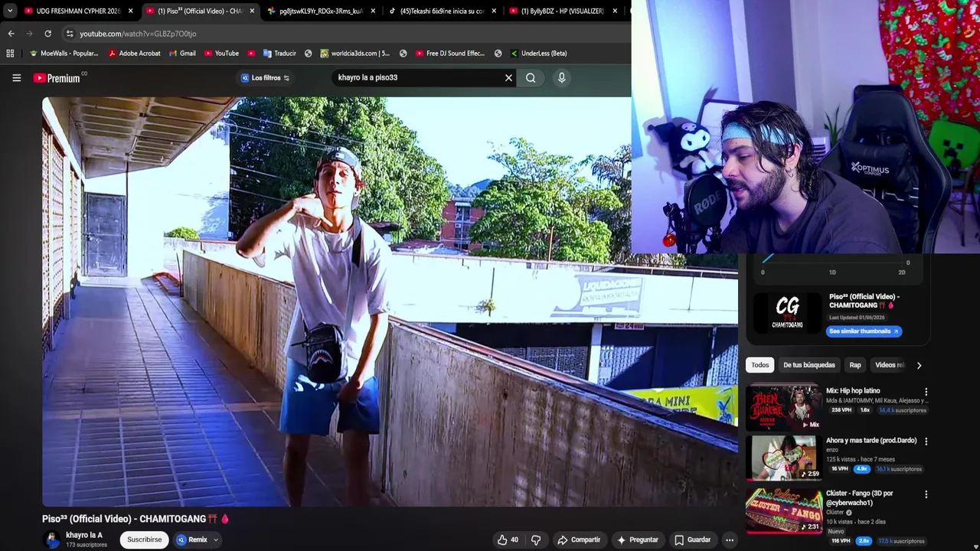This screenshot has width=980, height=551.
Task: Go back with browser back arrow
Action: coord(11,34)
